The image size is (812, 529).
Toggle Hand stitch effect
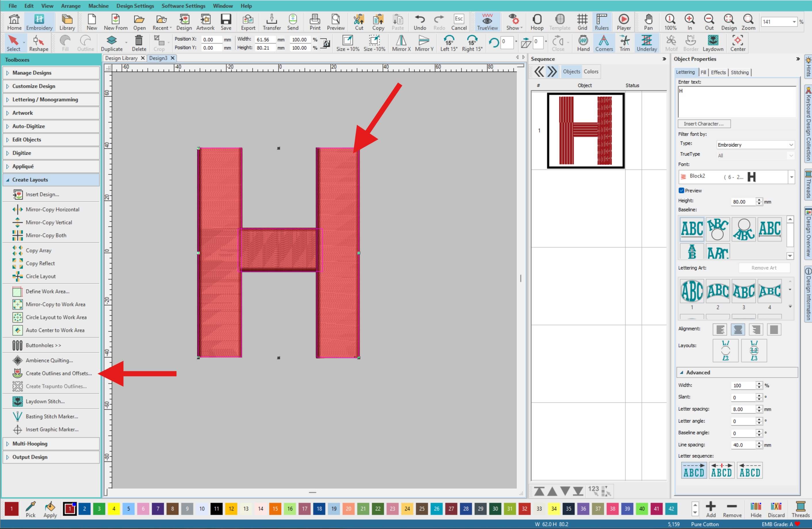583,43
